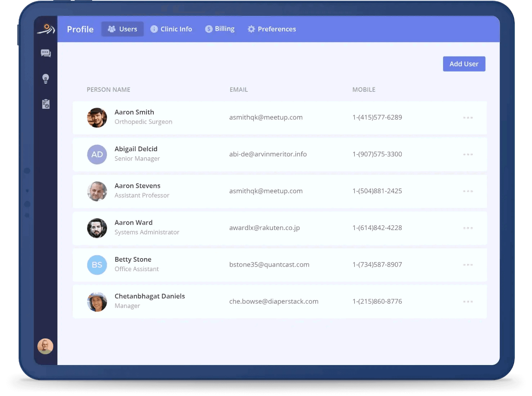Open the more options menu for Aaron Smith

point(468,118)
